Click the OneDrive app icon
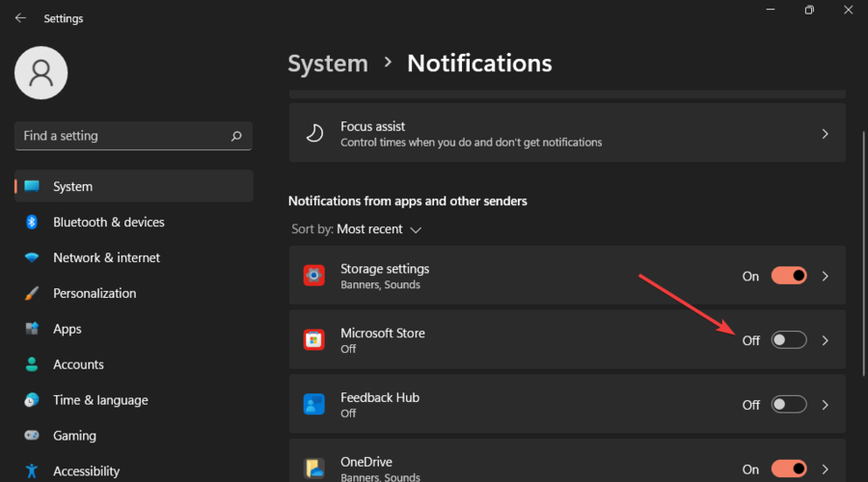This screenshot has height=482, width=868. click(x=314, y=469)
